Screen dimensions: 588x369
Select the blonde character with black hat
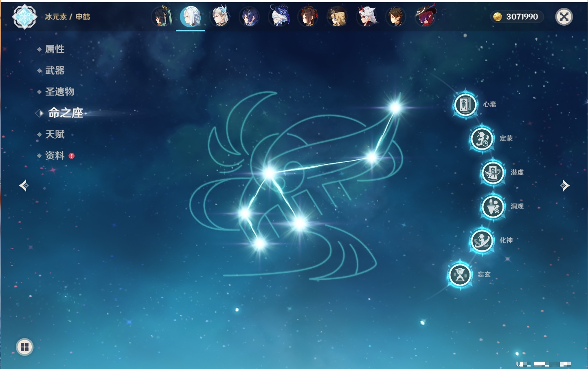point(337,17)
